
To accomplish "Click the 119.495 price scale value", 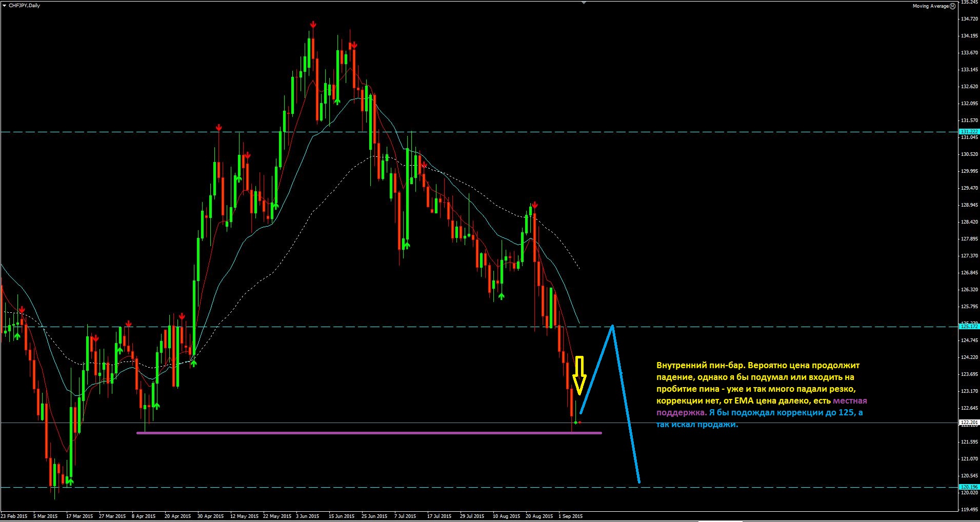I will pyautogui.click(x=969, y=510).
